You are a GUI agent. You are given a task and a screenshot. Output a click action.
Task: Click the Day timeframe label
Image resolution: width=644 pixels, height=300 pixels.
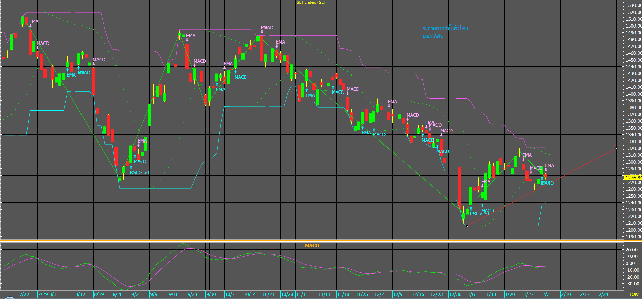(x=634, y=294)
